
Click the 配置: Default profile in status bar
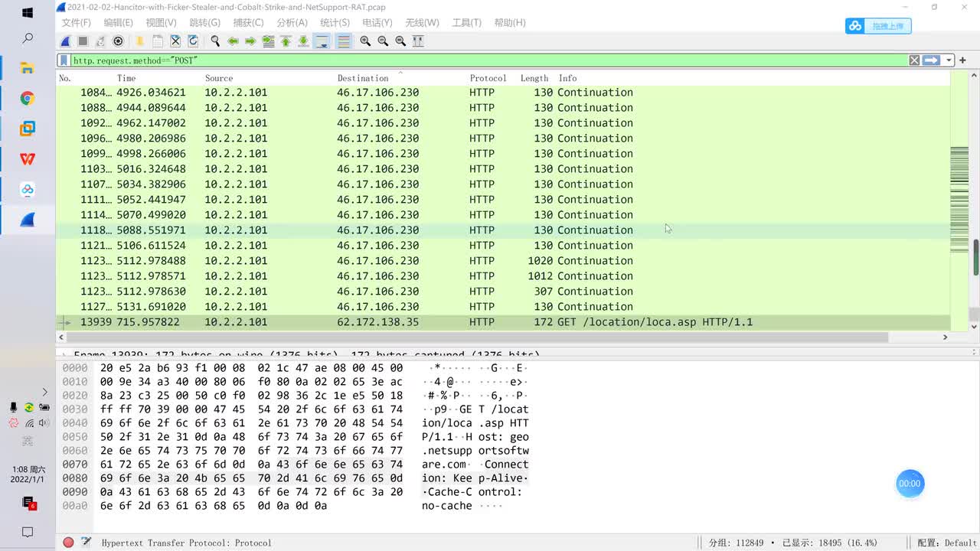(x=947, y=543)
